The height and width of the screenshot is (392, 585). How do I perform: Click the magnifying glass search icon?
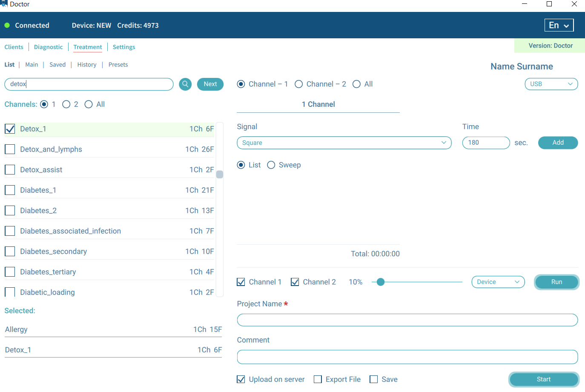185,84
